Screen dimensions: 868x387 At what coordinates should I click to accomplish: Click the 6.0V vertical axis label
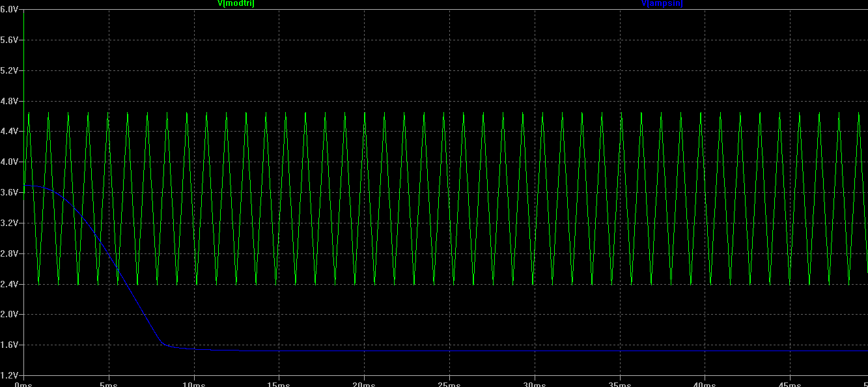(x=10, y=9)
